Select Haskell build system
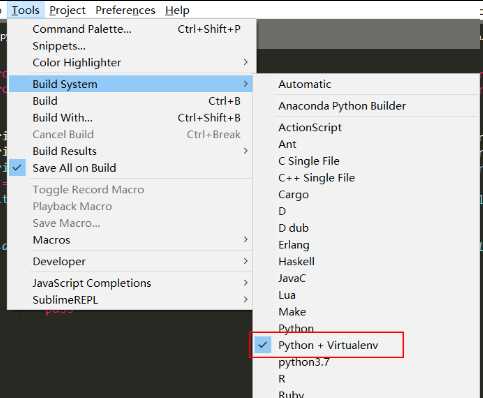Screen dimensions: 483x398 pos(367,261)
